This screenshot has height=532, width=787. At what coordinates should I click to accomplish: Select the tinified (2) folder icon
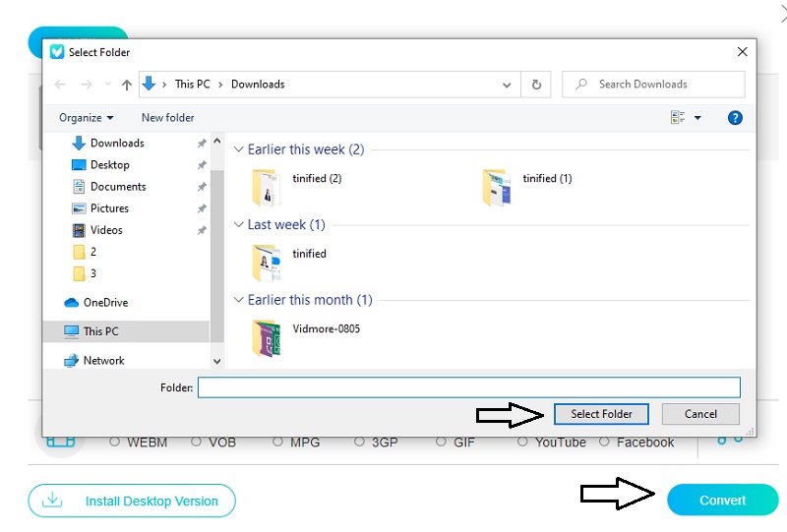pyautogui.click(x=266, y=187)
